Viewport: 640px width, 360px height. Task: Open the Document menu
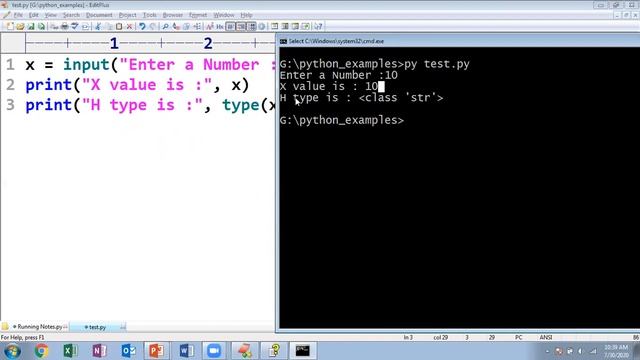[99, 15]
